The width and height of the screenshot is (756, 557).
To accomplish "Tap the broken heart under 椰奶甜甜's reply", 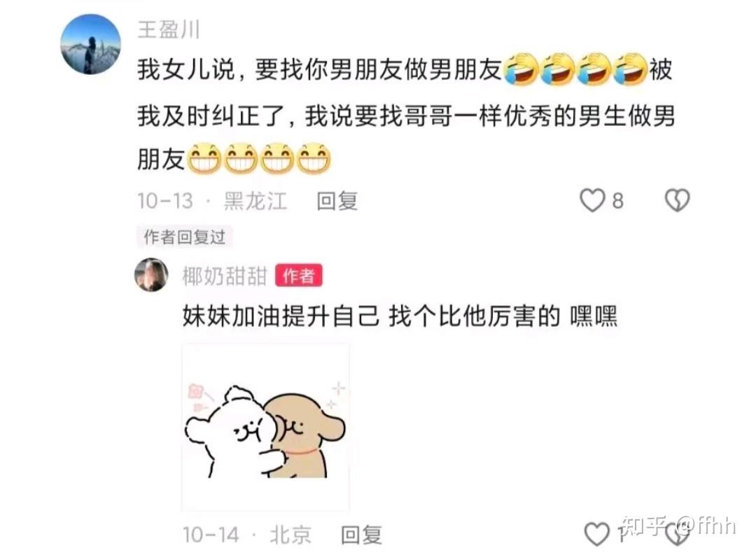I will [678, 535].
